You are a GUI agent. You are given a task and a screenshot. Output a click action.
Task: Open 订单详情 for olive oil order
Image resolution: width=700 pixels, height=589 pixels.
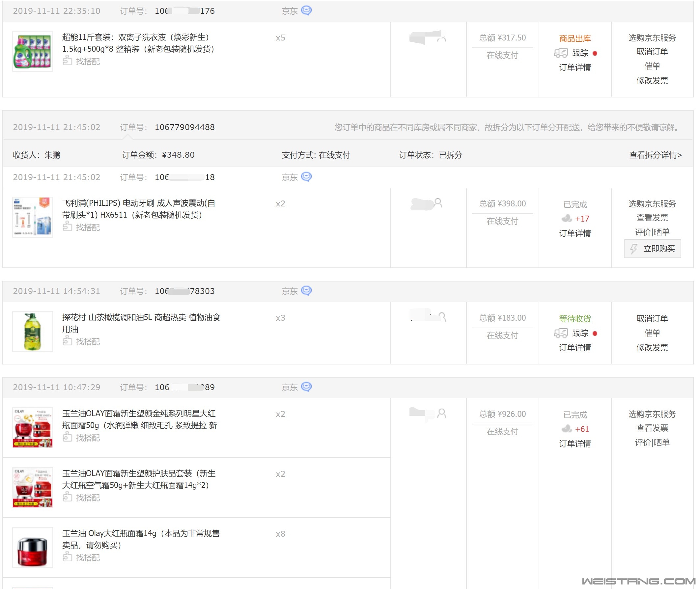(575, 348)
